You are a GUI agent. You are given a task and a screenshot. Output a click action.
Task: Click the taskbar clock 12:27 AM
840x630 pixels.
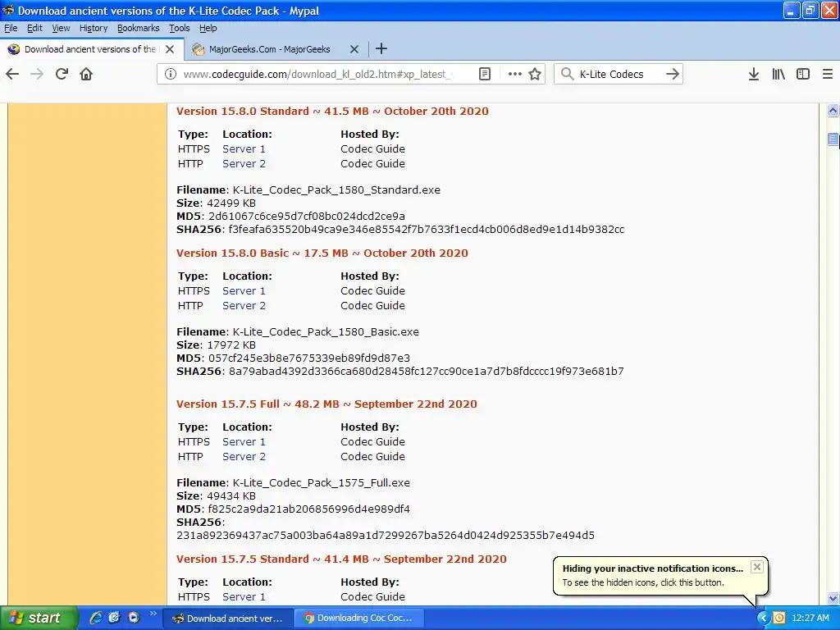tap(810, 618)
